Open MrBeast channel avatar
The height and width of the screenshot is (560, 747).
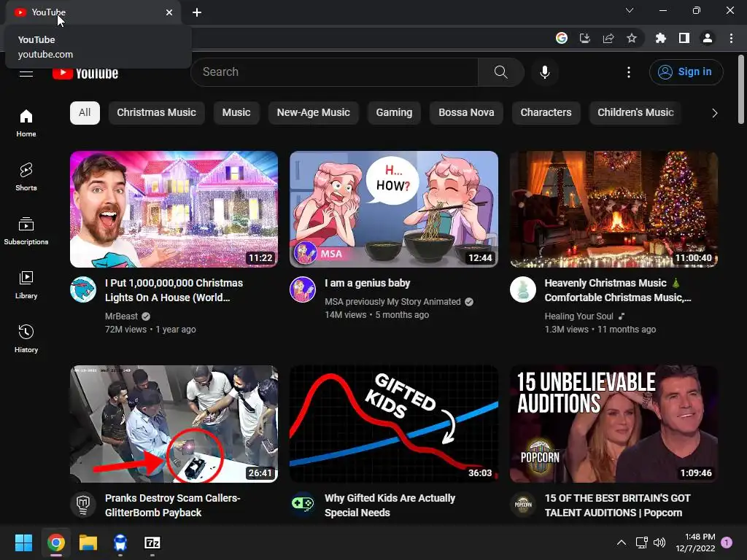(83, 289)
